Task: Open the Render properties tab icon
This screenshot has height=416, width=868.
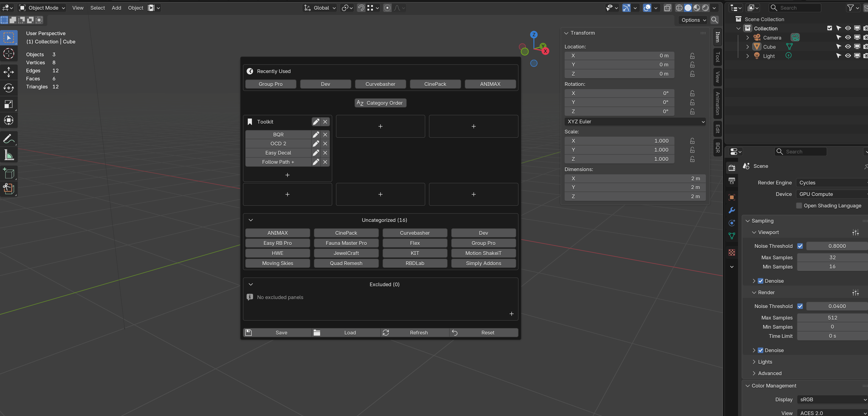Action: (x=732, y=167)
